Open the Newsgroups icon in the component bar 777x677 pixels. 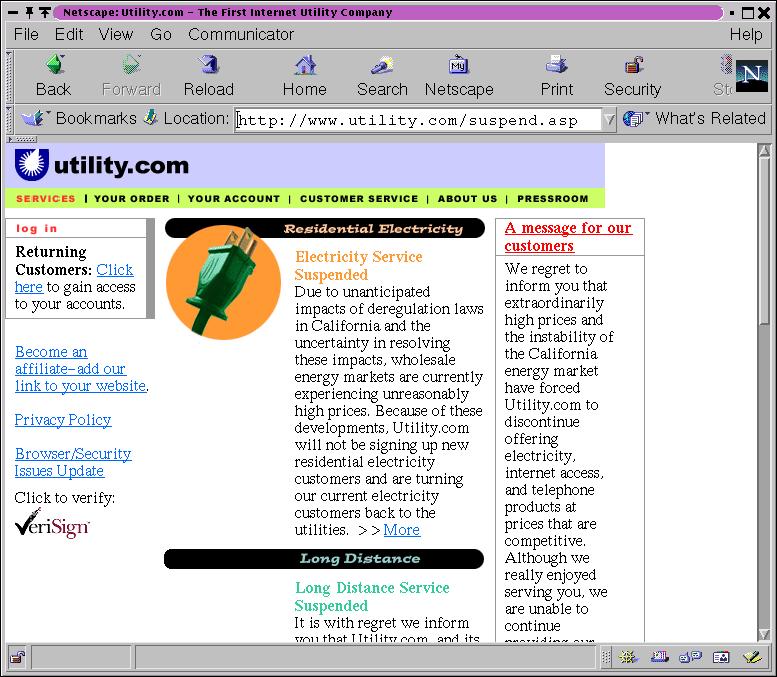pos(690,657)
